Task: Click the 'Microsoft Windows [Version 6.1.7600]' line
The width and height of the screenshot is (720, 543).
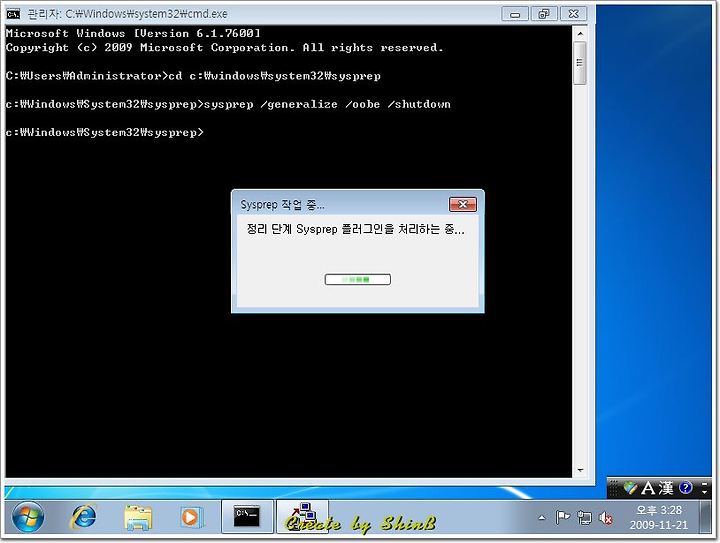Action: point(133,34)
